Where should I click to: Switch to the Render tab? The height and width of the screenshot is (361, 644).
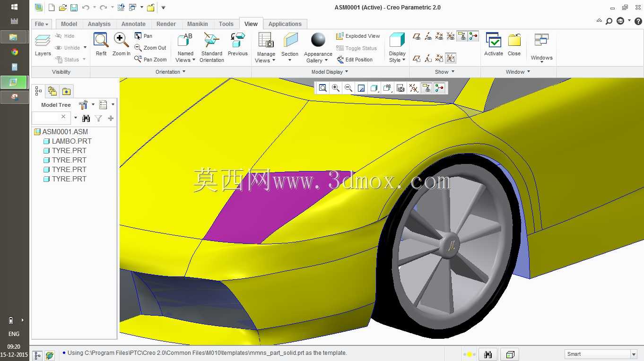click(x=166, y=24)
